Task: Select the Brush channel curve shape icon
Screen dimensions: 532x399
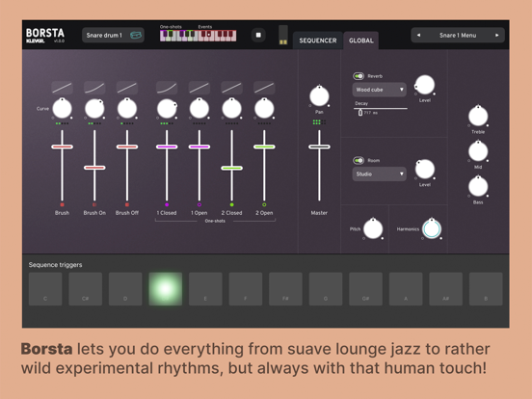Action: (x=62, y=88)
